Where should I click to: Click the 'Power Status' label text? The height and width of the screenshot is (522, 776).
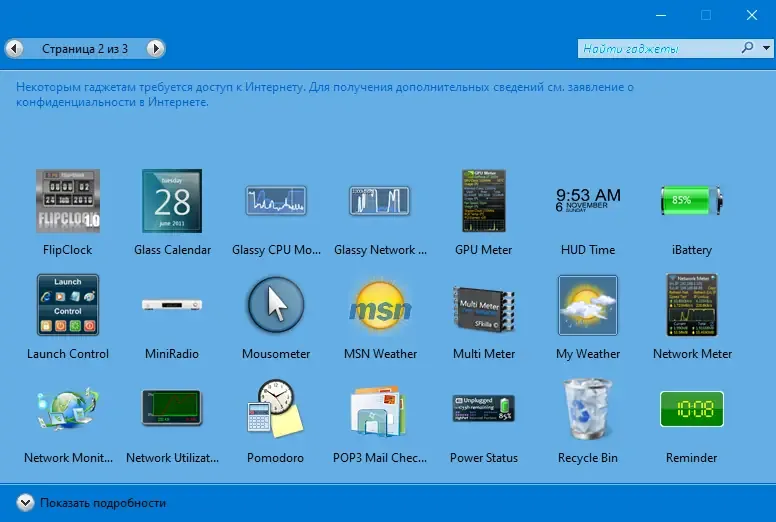(484, 458)
